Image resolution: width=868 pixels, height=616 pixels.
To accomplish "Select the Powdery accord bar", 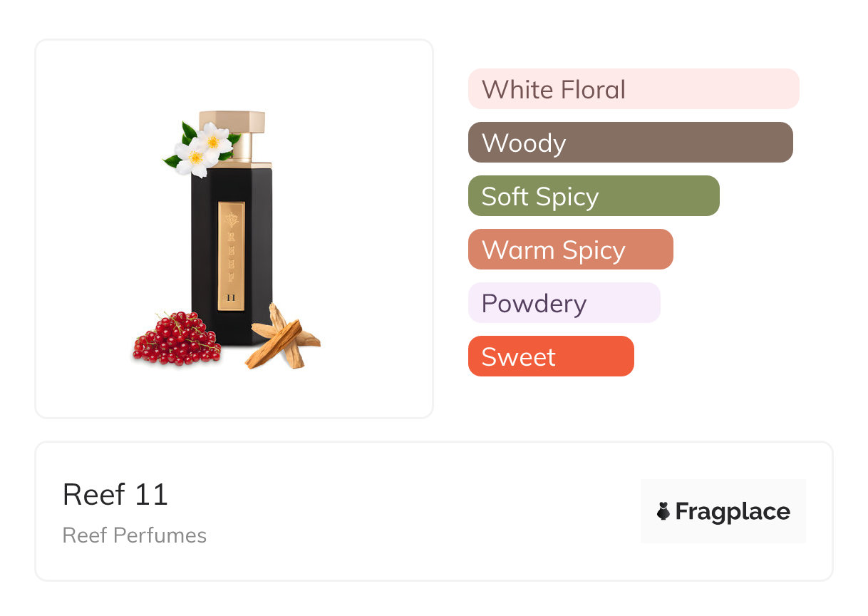I will [x=564, y=303].
